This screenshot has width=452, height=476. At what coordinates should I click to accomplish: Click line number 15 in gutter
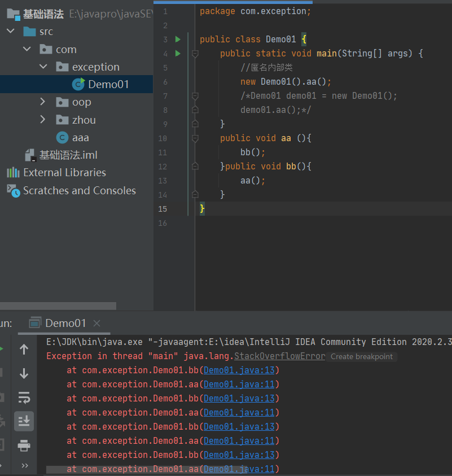(x=163, y=209)
